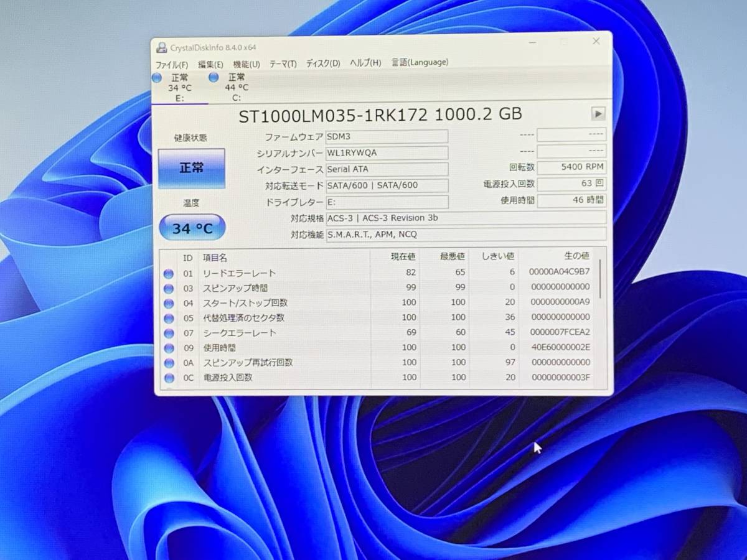Image resolution: width=747 pixels, height=560 pixels.
Task: Click the firmware field SDM3
Action: tap(387, 136)
